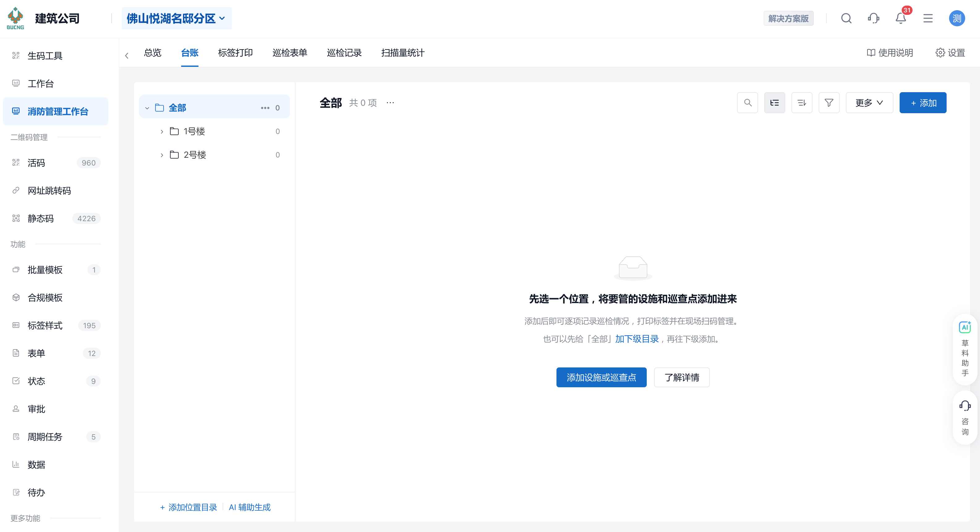
Task: Open the customer service headset icon in header
Action: click(873, 18)
